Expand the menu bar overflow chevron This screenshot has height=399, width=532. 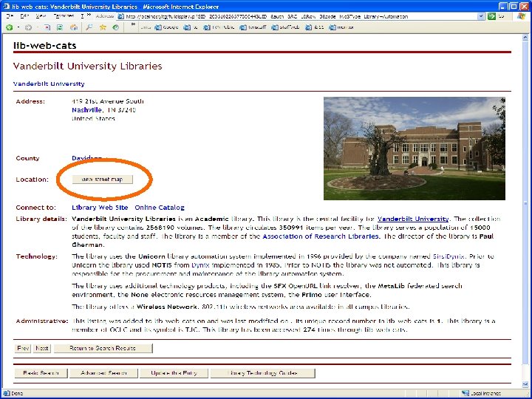point(89,16)
